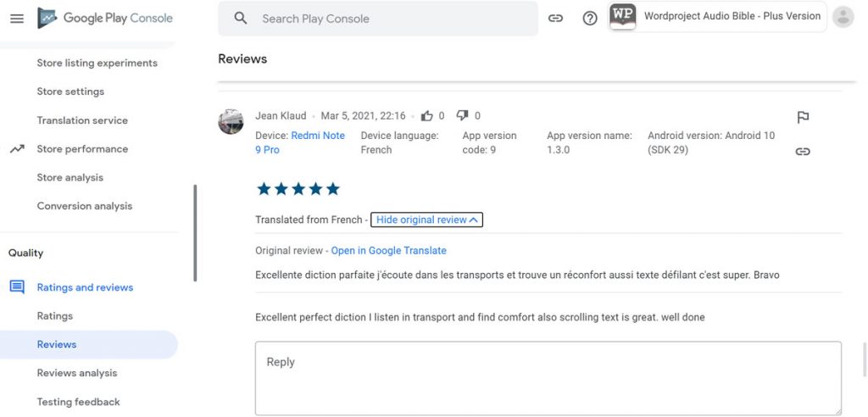
Task: Click thumbs down on the review
Action: 463,116
